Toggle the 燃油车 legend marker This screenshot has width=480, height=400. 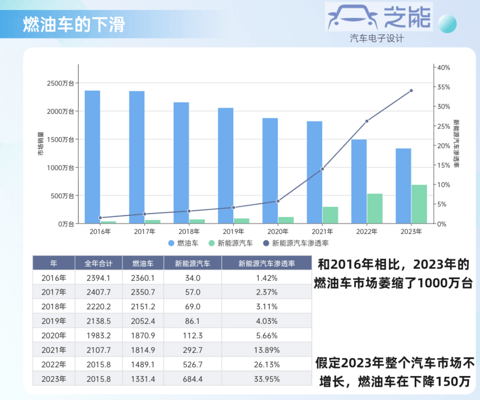click(x=171, y=243)
